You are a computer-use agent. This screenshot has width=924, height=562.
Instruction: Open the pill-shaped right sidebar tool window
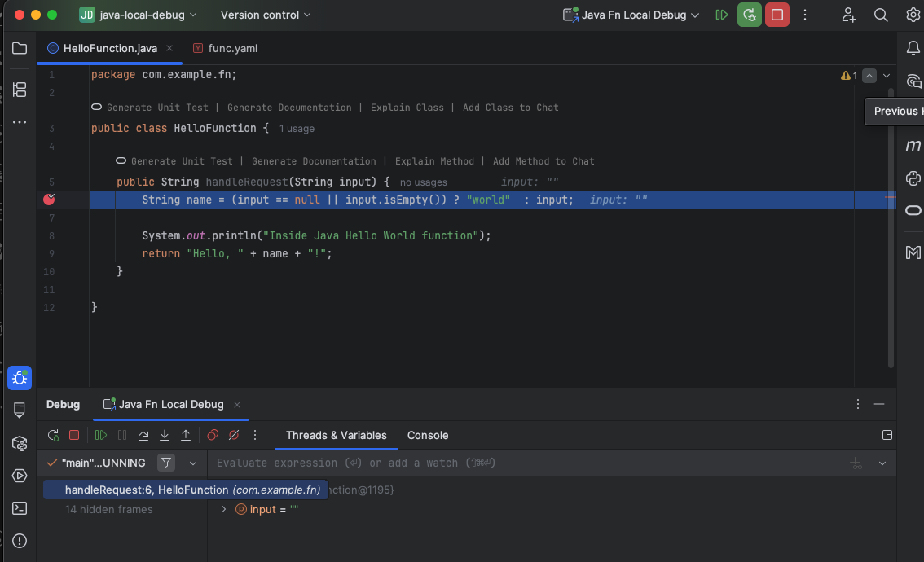(x=913, y=210)
